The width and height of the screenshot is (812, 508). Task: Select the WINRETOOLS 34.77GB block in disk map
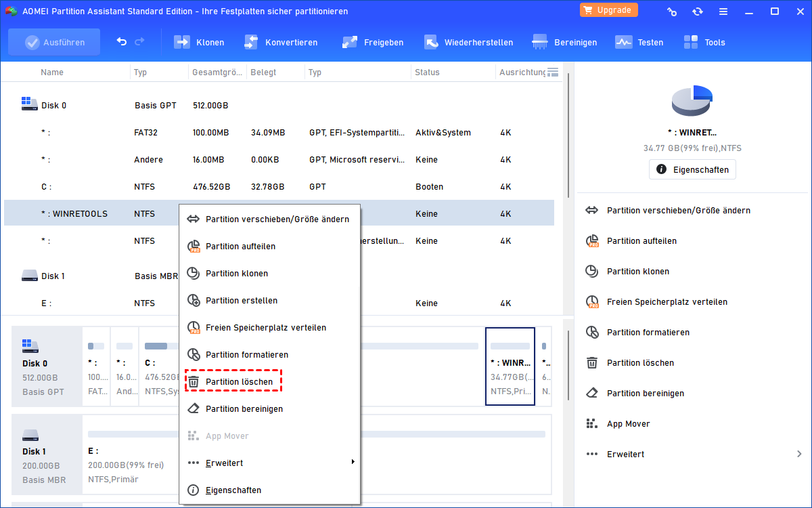pyautogui.click(x=510, y=366)
